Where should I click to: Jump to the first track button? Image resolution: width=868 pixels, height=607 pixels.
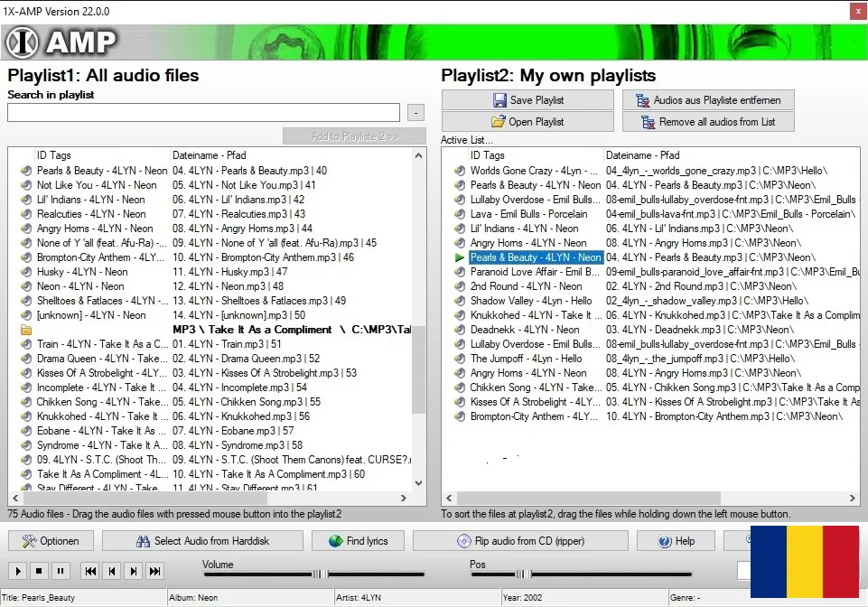[x=90, y=571]
